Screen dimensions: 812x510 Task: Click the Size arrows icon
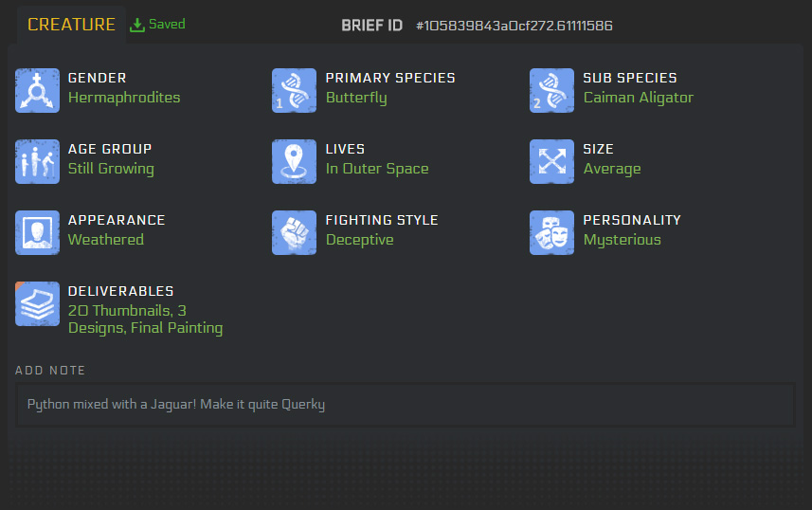coord(551,162)
